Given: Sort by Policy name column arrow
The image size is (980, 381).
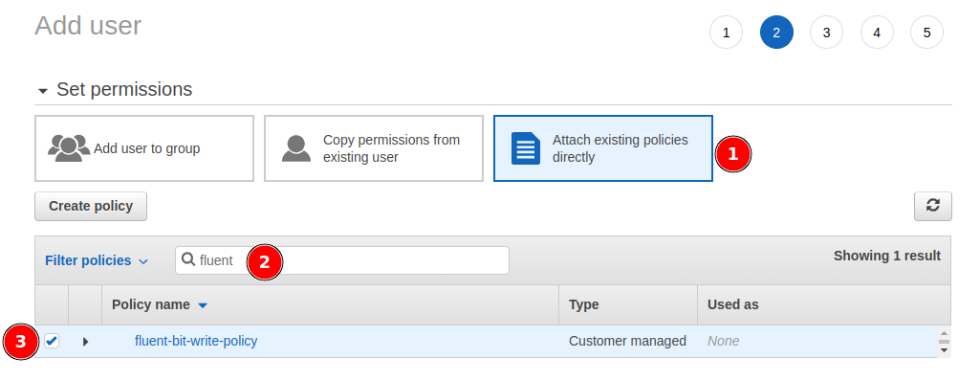Looking at the screenshot, I should click(x=203, y=305).
